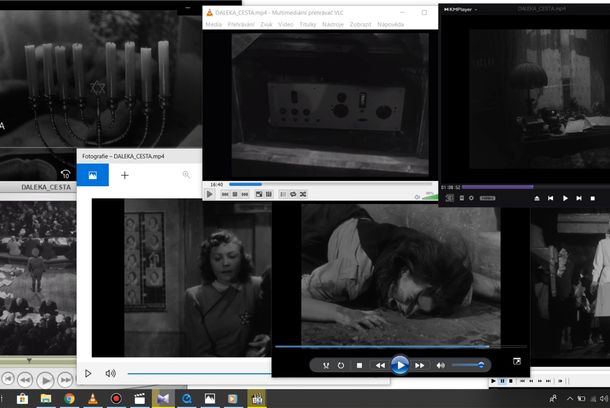
Task: Toggle loop mode in VLC
Action: tap(293, 194)
